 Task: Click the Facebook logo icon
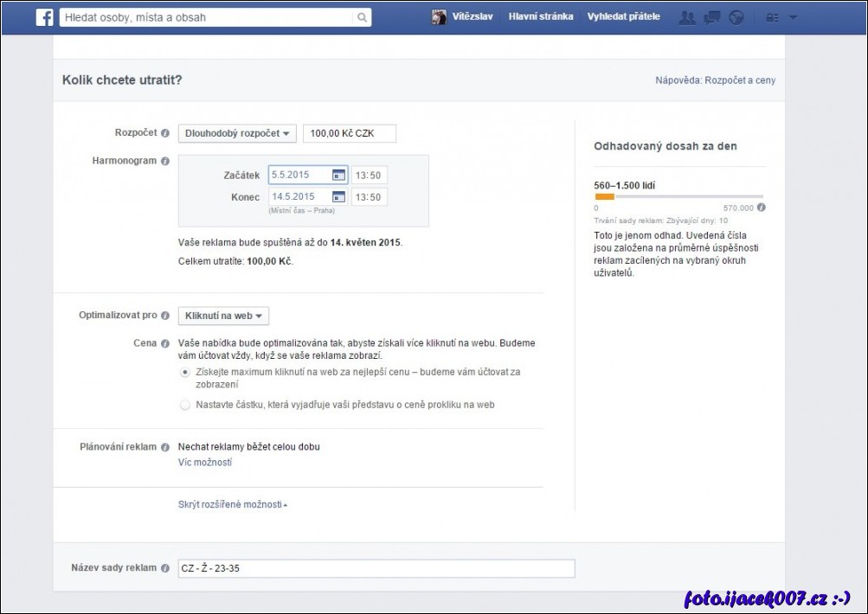click(x=45, y=17)
